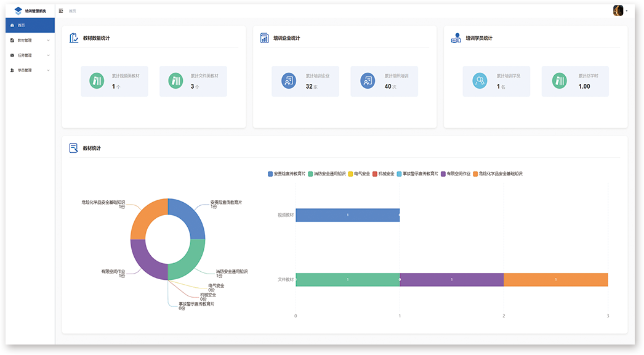The width and height of the screenshot is (644, 355).
Task: Open 学员管理 sidebar menu item
Action: (x=30, y=70)
